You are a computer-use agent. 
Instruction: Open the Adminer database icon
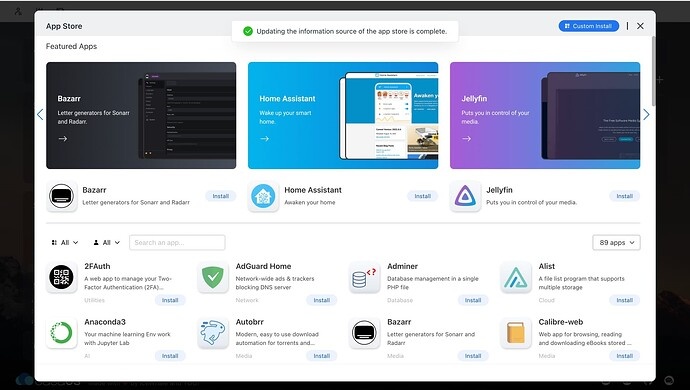(364, 277)
